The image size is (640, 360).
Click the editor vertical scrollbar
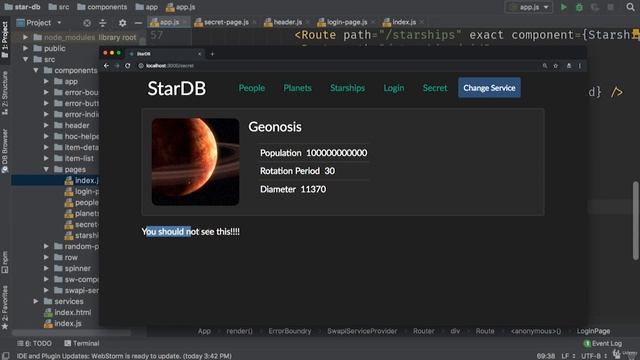(635, 220)
